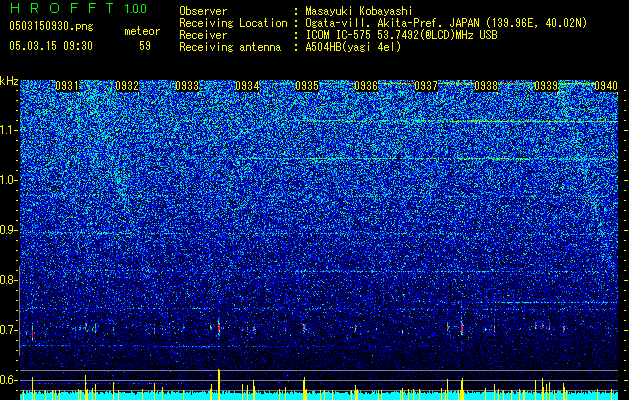
Task: Click the 0.8 frequency axis label
Action: tap(9, 280)
